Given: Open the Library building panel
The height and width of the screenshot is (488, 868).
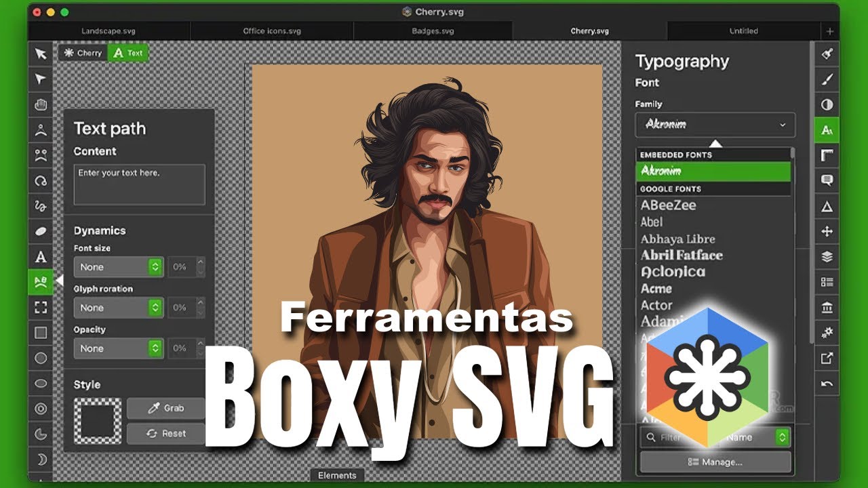Looking at the screenshot, I should pos(827,308).
